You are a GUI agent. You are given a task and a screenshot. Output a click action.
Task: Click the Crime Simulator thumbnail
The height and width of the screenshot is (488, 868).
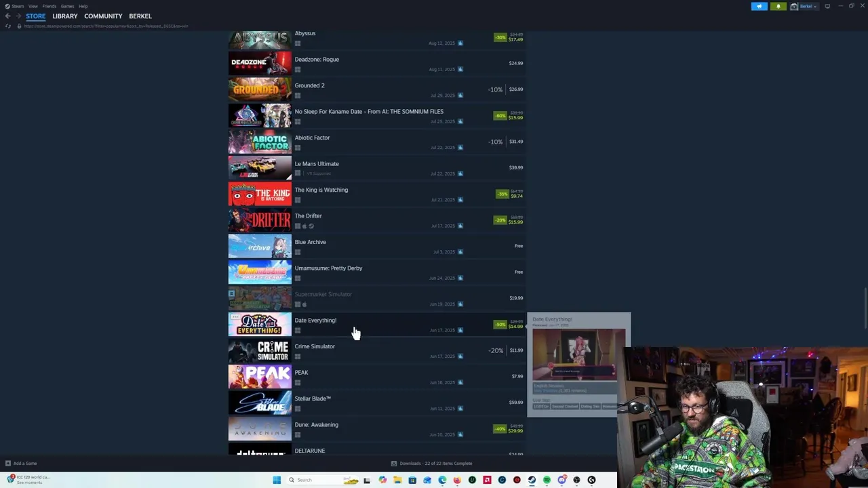pos(260,350)
